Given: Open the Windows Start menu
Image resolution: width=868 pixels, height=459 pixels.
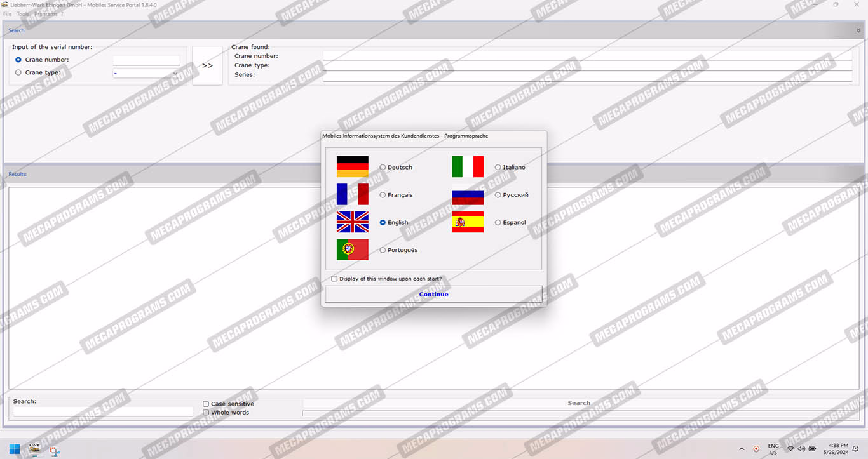Looking at the screenshot, I should click(x=14, y=449).
